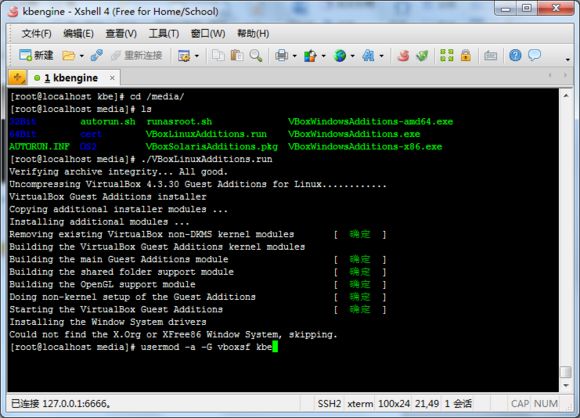The width and height of the screenshot is (580, 418).
Task: Click the globe encoding icon
Action: [x=340, y=56]
